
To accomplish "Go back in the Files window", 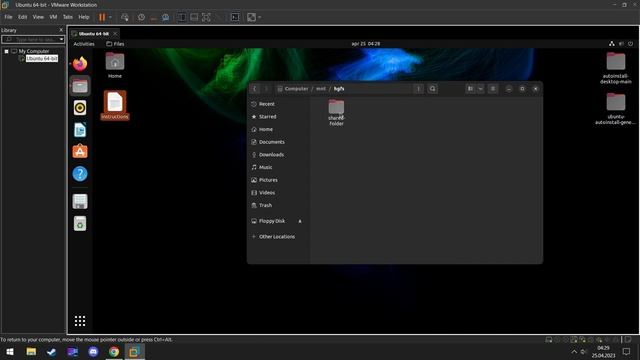I will tap(255, 89).
